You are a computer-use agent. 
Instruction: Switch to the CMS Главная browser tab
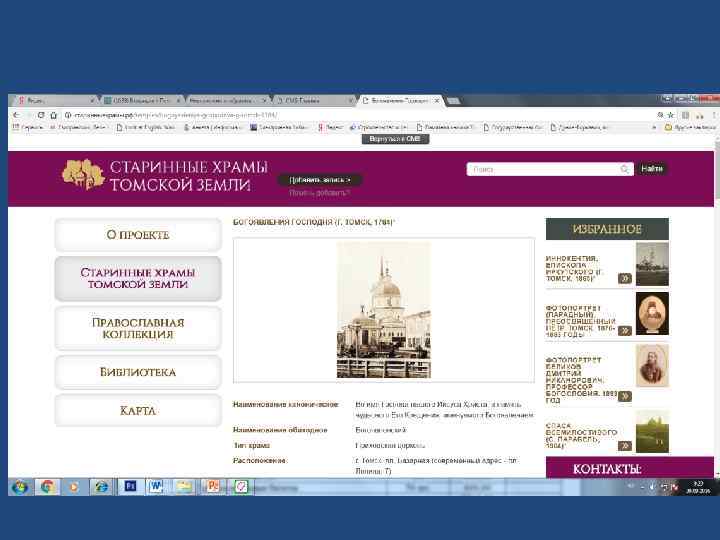pos(312,100)
